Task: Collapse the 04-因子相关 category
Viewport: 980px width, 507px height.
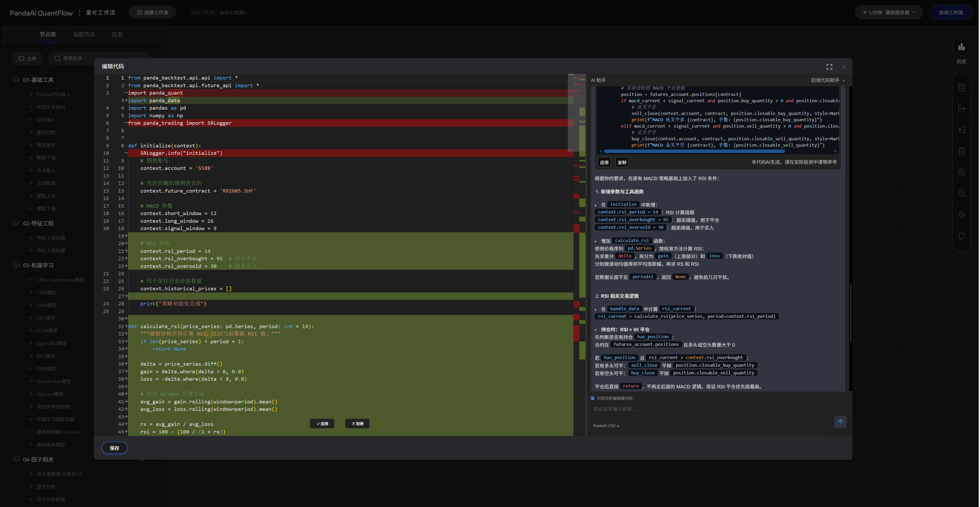Action: click(x=38, y=459)
